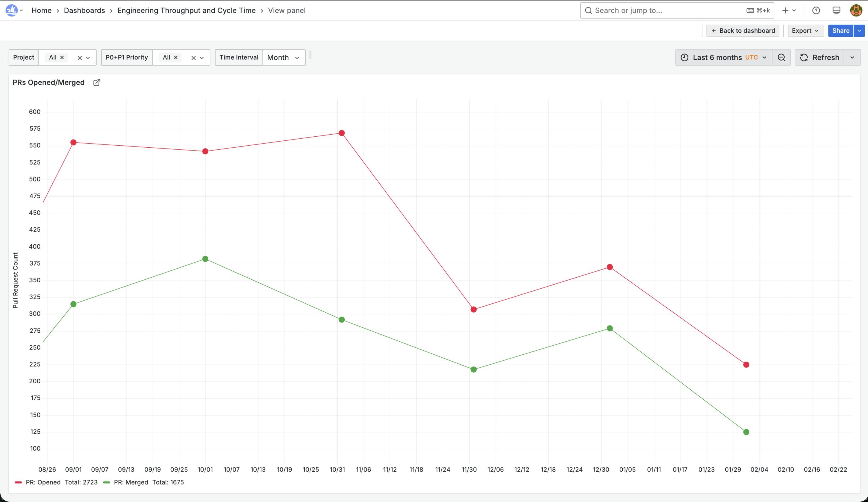Viewport: 868px width, 502px height.
Task: Toggle the PR: Opened legend series
Action: click(x=43, y=482)
